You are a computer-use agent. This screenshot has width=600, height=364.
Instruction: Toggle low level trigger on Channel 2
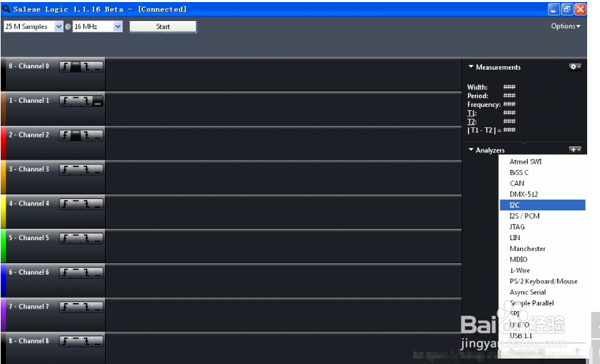coord(98,135)
